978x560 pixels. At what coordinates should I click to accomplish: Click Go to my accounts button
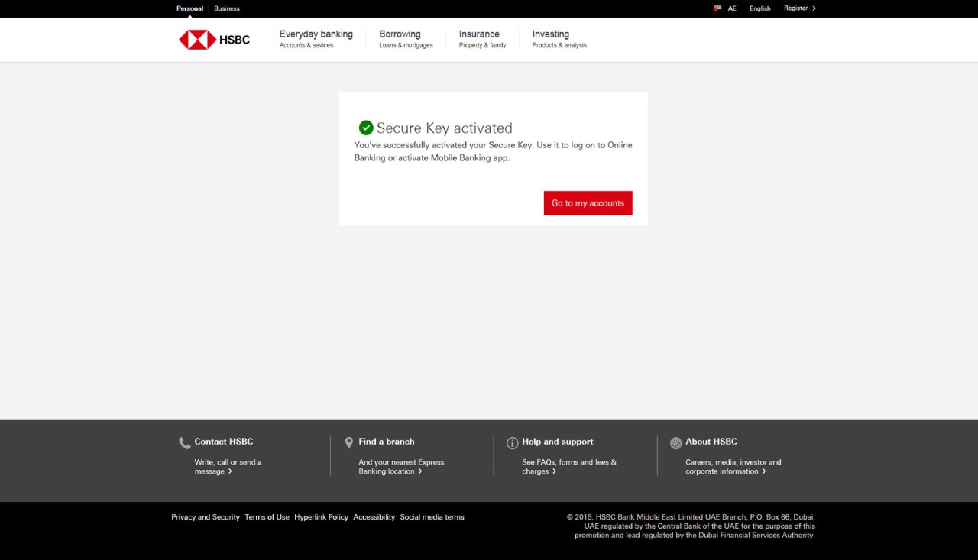[588, 203]
